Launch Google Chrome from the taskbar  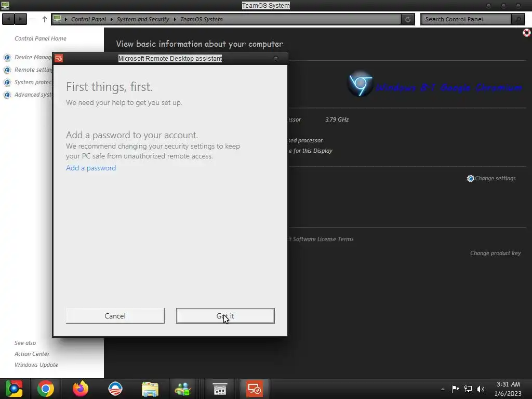click(46, 389)
